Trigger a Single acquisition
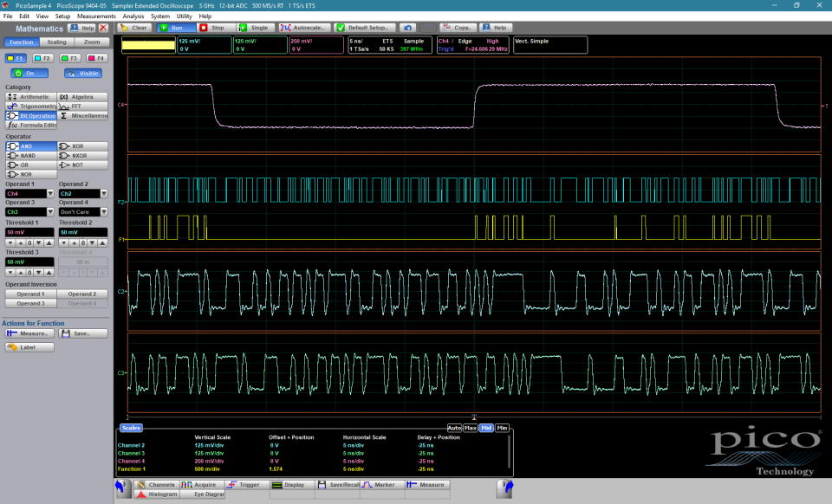Image resolution: width=832 pixels, height=504 pixels. click(254, 28)
